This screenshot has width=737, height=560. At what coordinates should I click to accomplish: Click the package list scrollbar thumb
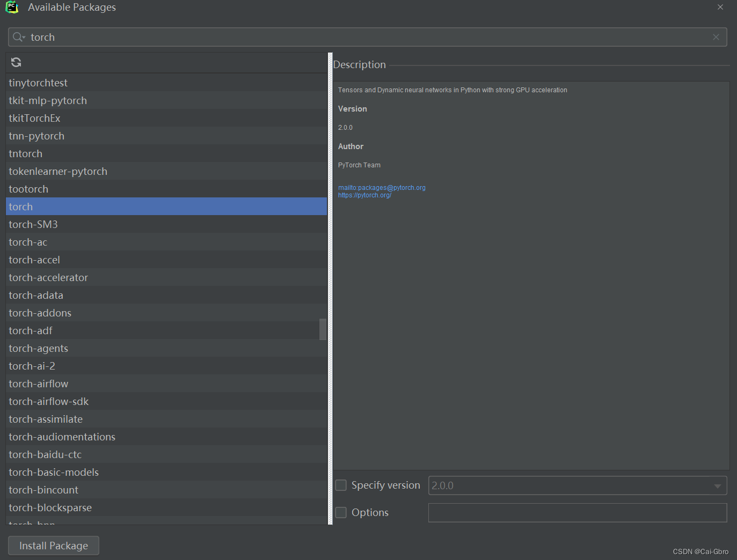pos(323,329)
